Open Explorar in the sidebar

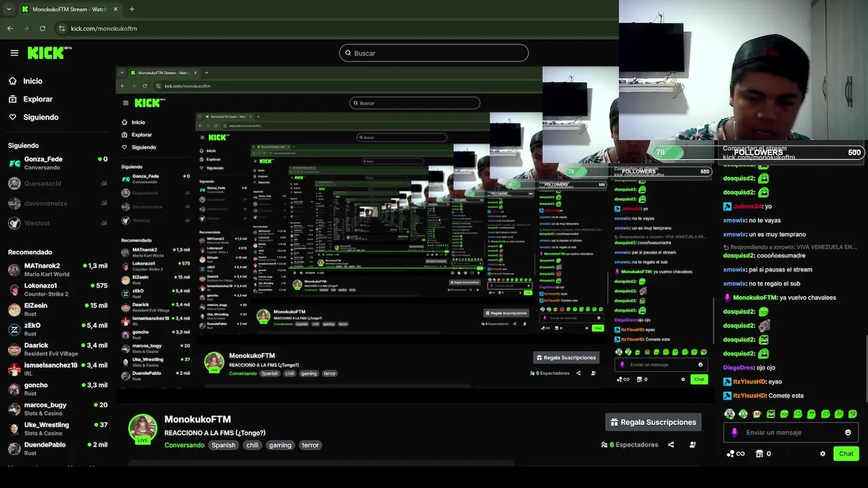[31, 99]
